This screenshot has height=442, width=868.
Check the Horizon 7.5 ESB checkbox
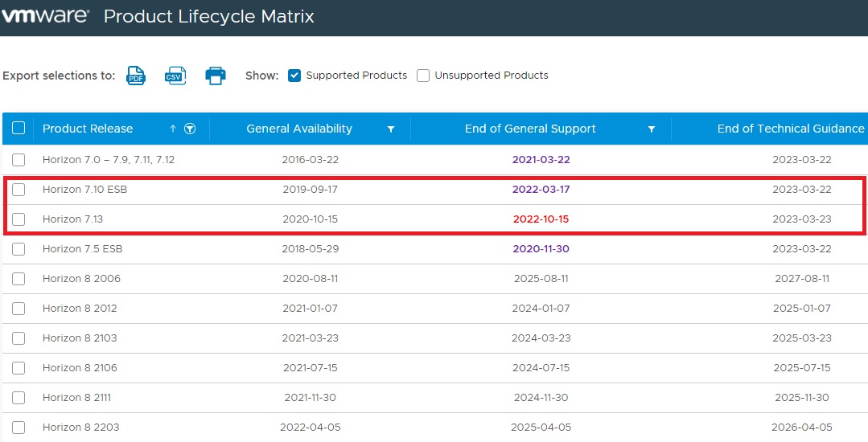[19, 249]
